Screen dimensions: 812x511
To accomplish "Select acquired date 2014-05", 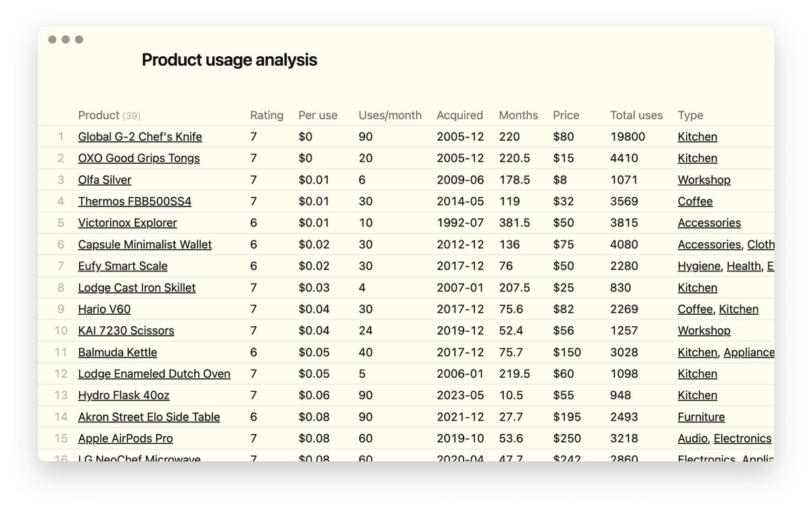I will coord(461,202).
